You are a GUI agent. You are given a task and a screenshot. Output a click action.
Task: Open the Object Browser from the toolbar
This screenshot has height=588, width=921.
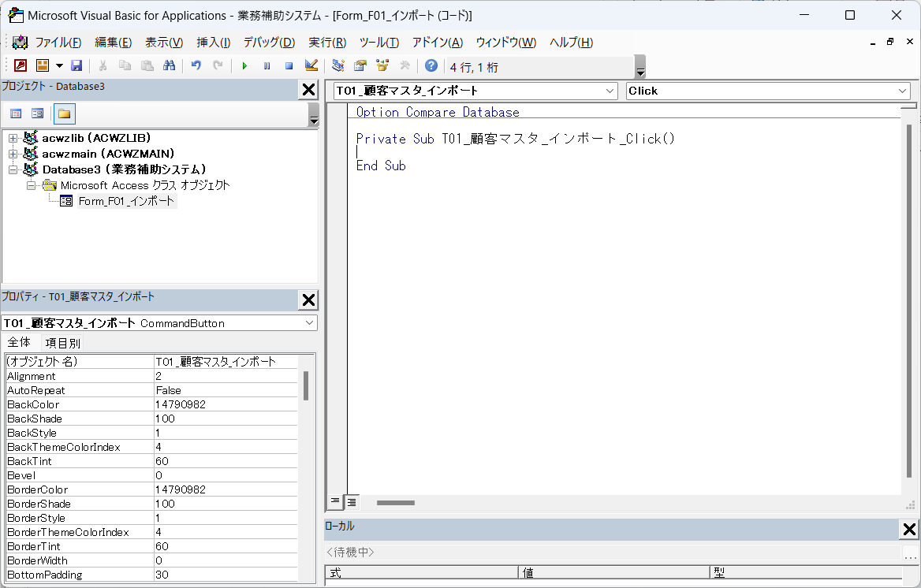(382, 66)
